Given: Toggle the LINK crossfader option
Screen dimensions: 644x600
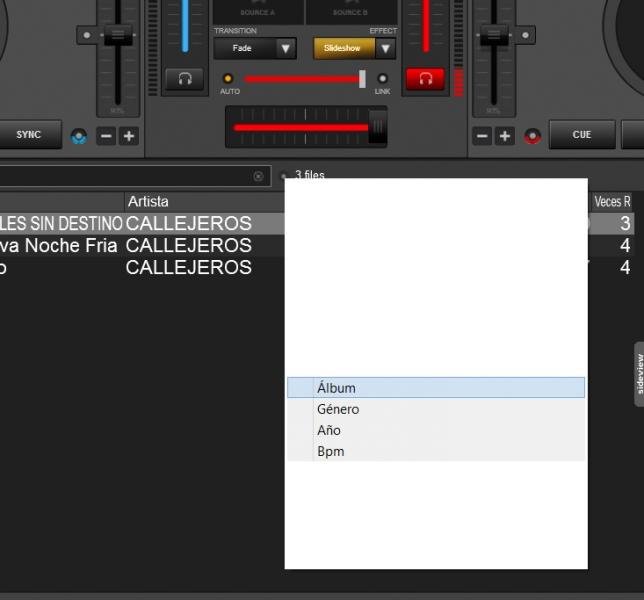Looking at the screenshot, I should coord(382,79).
